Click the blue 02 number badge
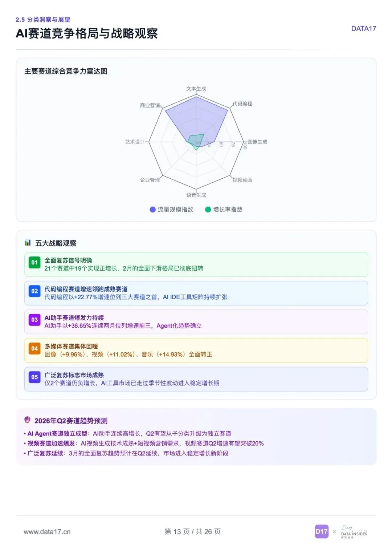Viewport: 392px width, 555px height. coord(34,291)
